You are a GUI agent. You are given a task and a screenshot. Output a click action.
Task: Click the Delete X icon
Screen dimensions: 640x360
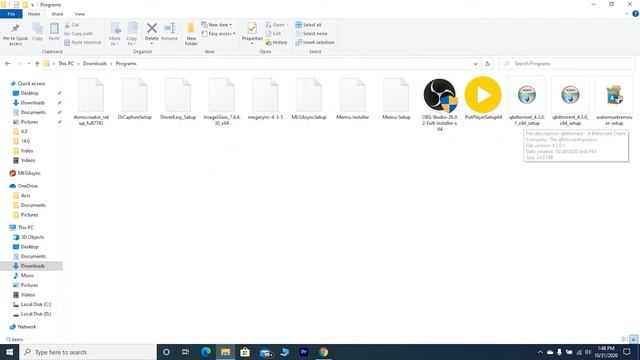(152, 28)
